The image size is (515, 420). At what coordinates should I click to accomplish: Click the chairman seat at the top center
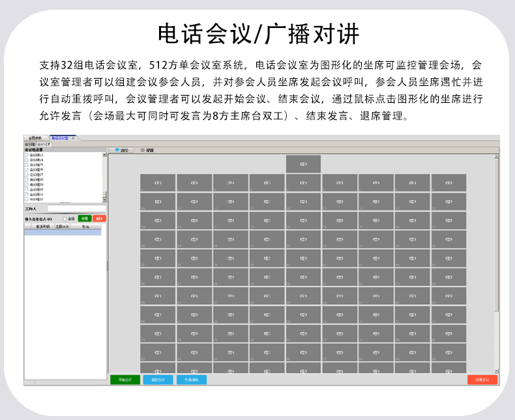pos(304,164)
